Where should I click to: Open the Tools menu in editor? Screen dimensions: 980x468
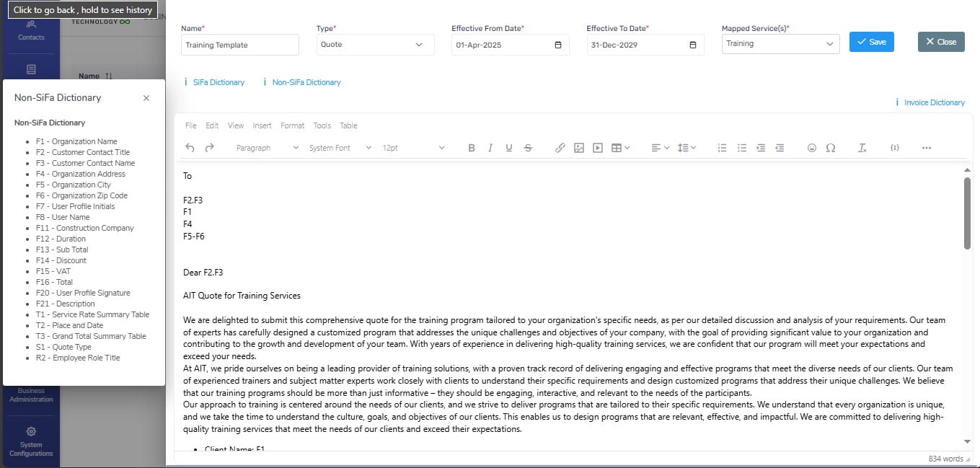point(322,125)
